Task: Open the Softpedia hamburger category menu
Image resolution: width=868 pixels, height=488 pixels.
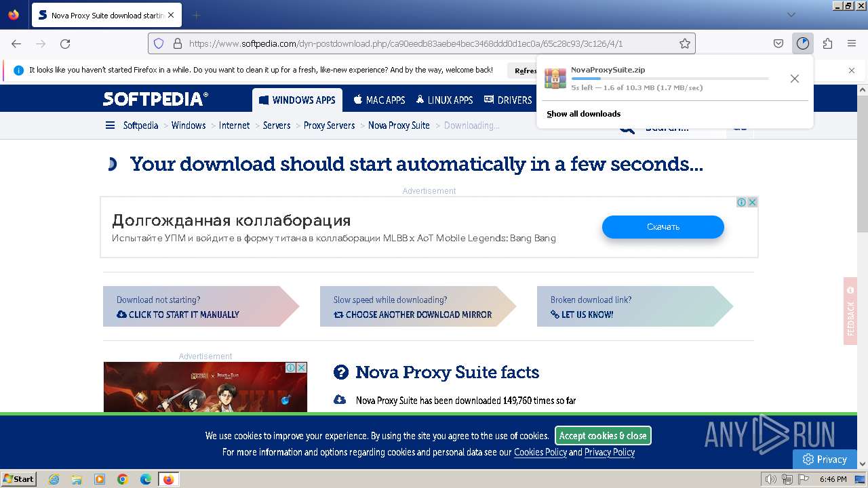Action: [x=110, y=125]
